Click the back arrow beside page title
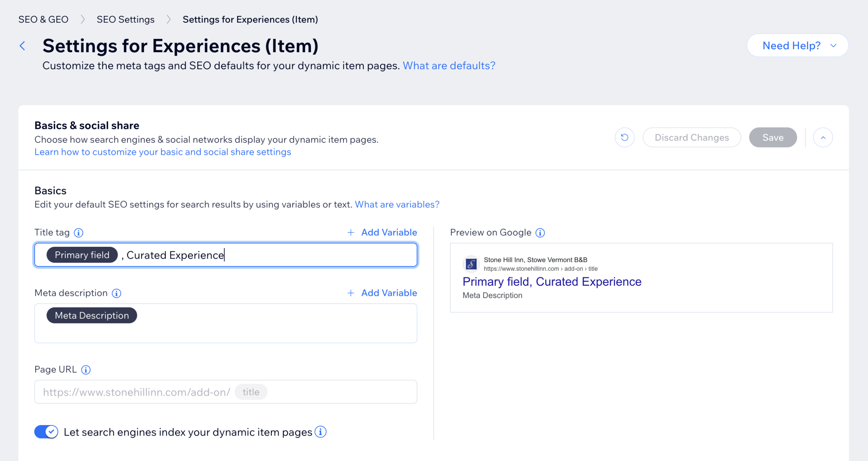 pos(22,46)
